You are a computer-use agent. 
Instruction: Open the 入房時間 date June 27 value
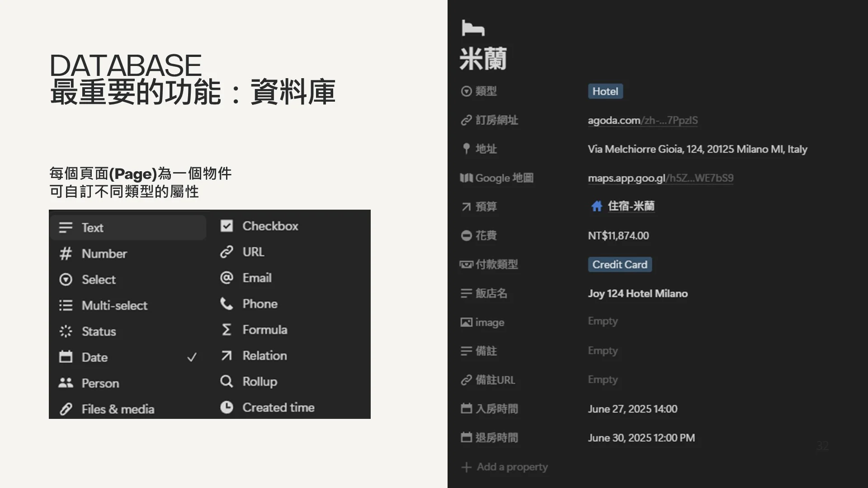[x=632, y=409]
